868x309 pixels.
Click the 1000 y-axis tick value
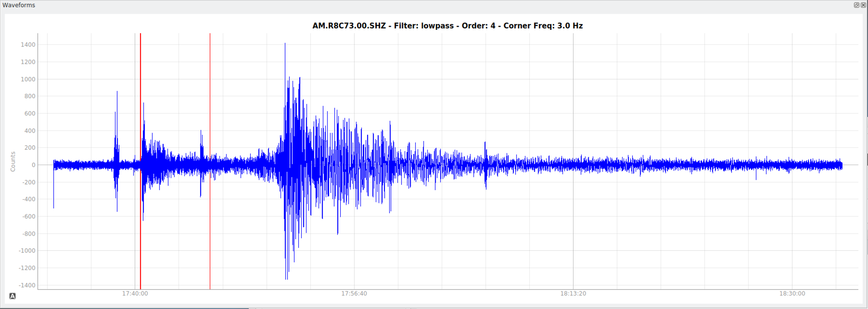(x=28, y=79)
